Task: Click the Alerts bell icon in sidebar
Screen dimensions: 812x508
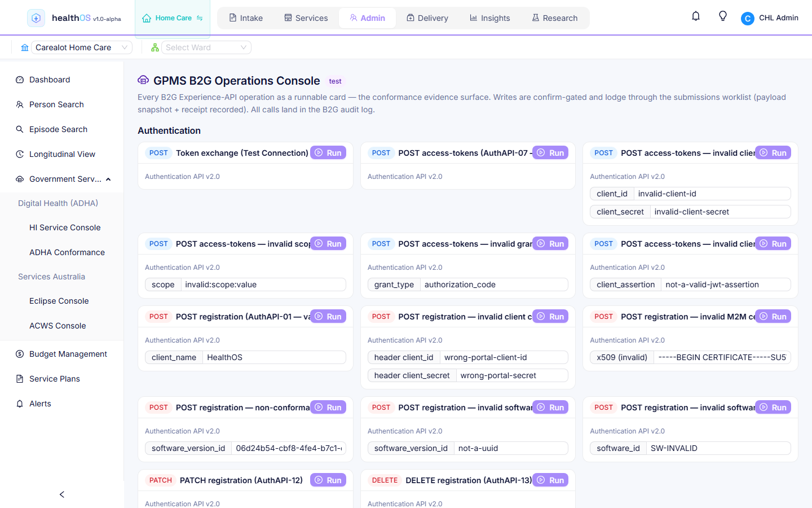Action: coord(20,404)
